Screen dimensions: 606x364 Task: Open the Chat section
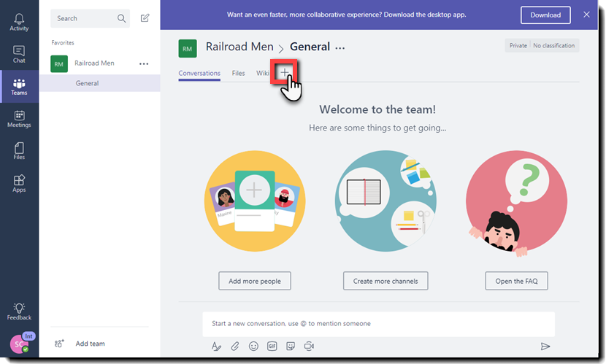click(x=19, y=55)
